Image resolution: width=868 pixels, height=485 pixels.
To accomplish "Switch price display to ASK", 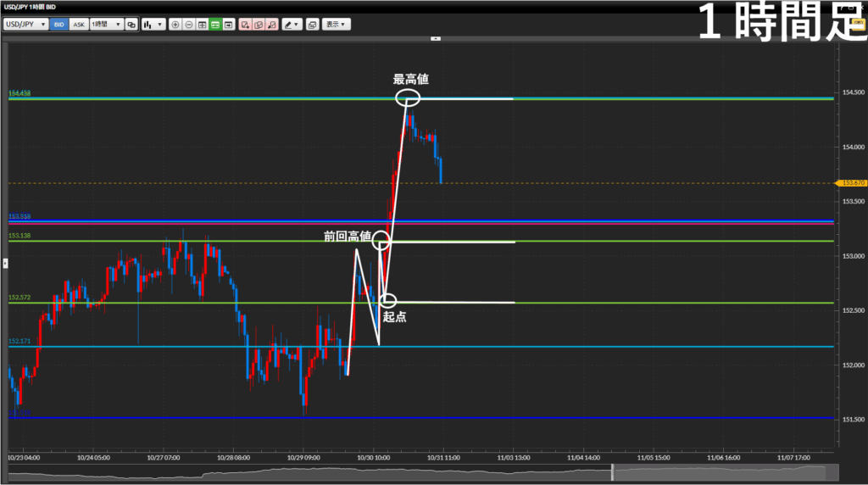I will 79,25.
